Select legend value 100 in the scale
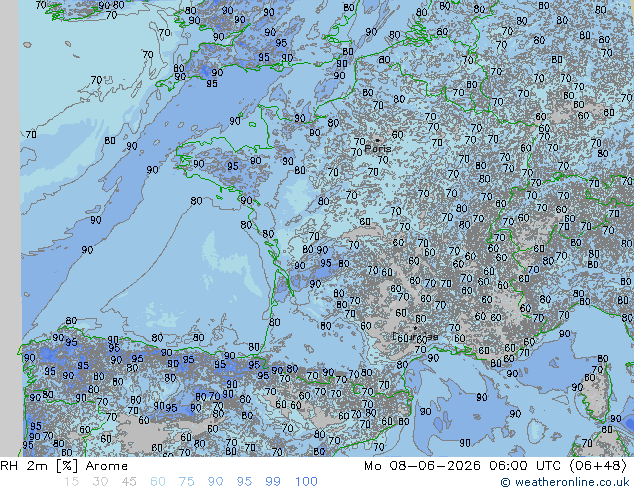The width and height of the screenshot is (634, 490). [306, 482]
